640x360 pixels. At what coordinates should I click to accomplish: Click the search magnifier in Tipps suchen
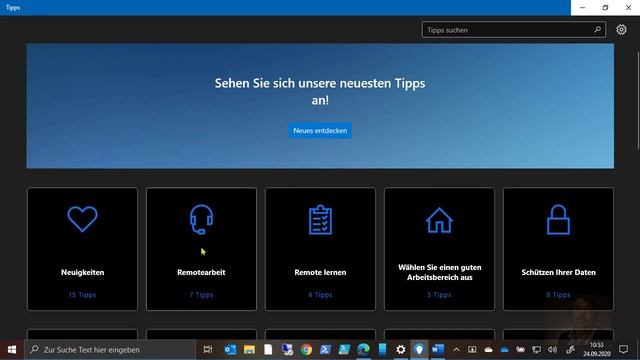pyautogui.click(x=597, y=30)
